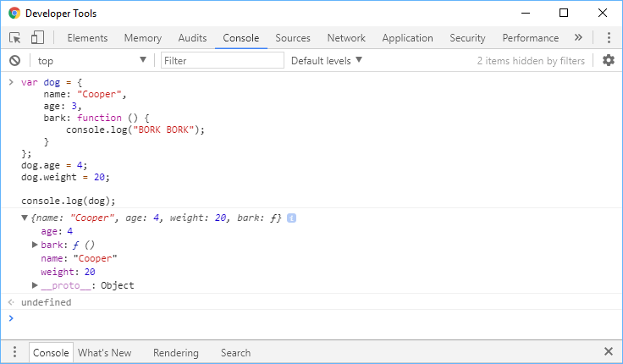
Task: Switch to the Performance tab
Action: click(x=531, y=38)
